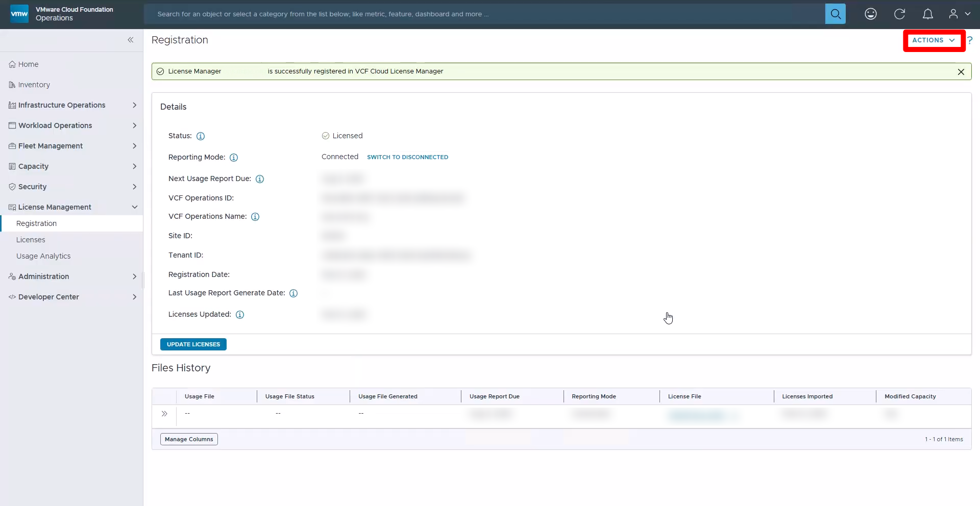
Task: Expand Fleet Management menu
Action: click(71, 146)
